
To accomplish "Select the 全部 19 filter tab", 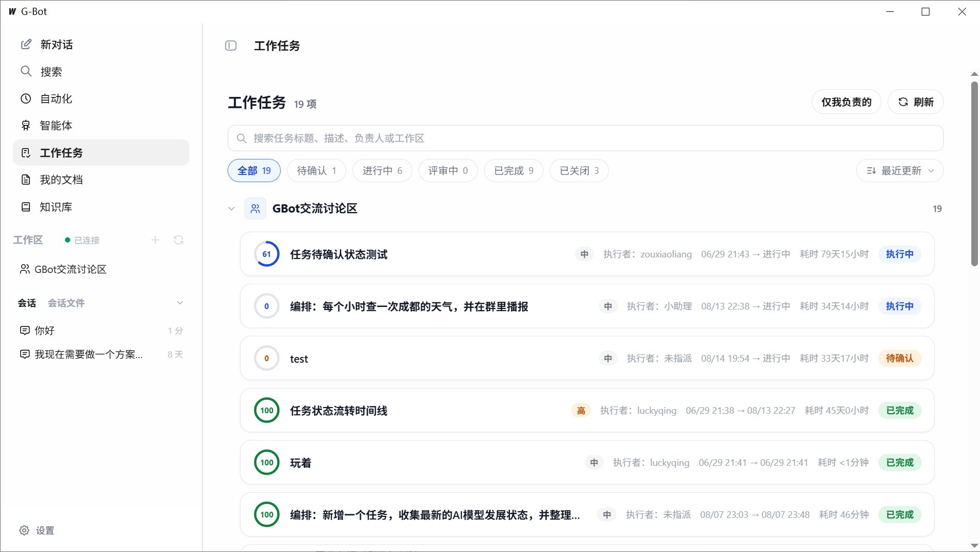I will (254, 171).
